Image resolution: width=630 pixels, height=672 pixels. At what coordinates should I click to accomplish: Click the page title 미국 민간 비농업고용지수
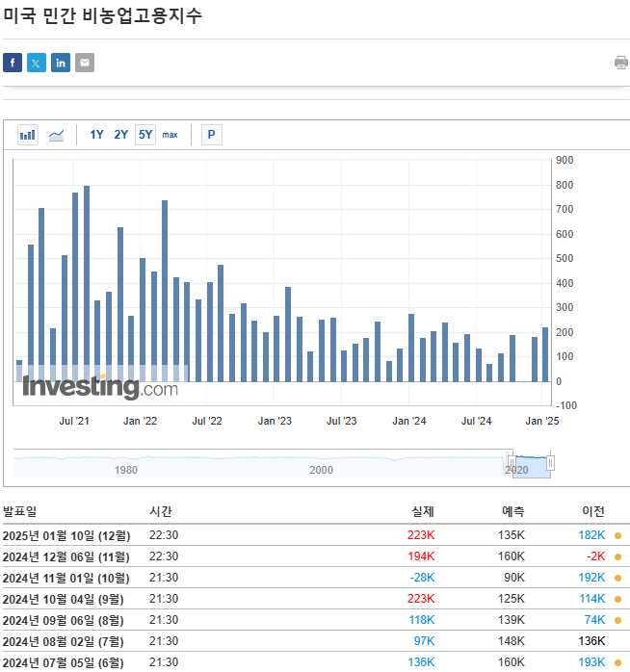tap(102, 15)
